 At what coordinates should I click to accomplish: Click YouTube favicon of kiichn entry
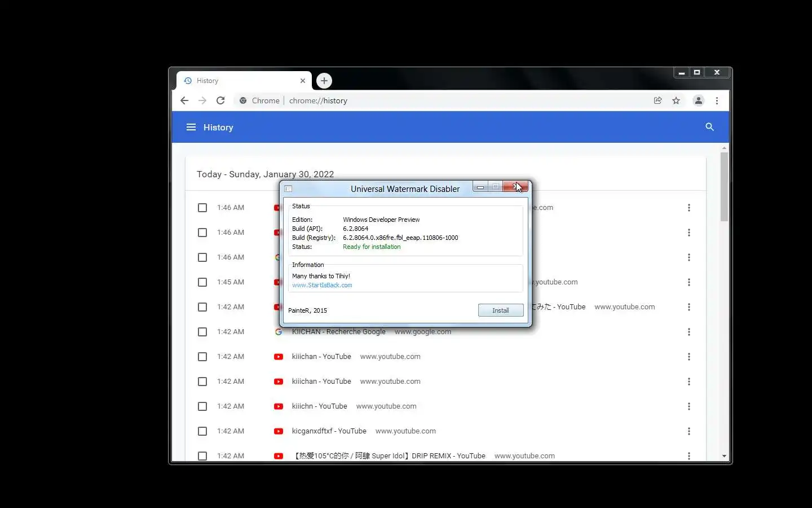coord(279,406)
